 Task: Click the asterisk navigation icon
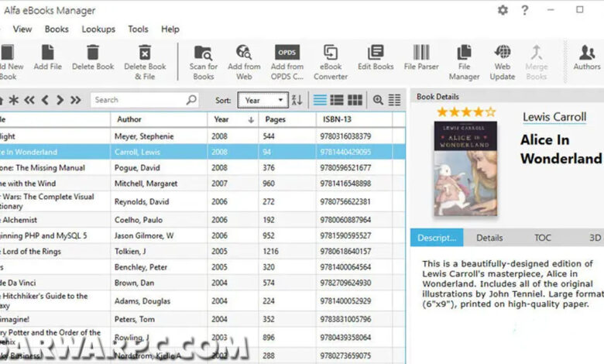14,100
